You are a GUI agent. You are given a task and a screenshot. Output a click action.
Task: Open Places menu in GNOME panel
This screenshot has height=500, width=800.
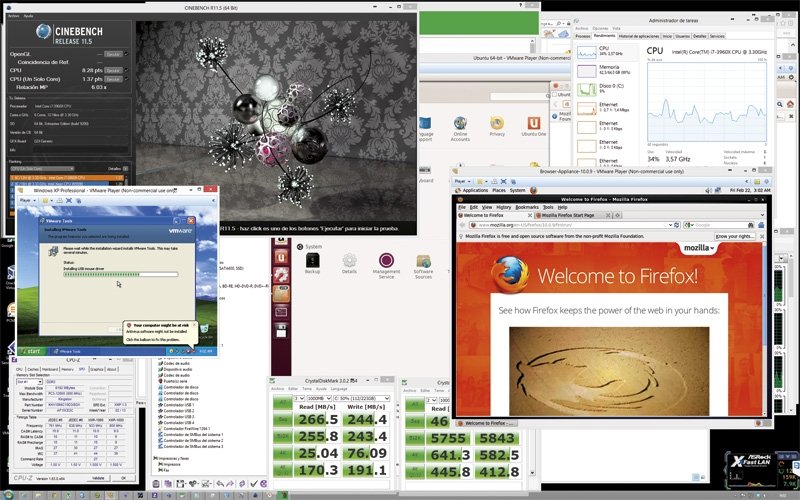point(499,190)
